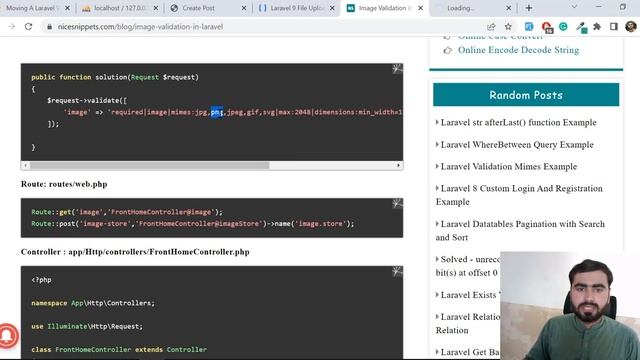The image size is (640, 360).
Task: Click the forward navigation arrow
Action: click(x=11, y=27)
